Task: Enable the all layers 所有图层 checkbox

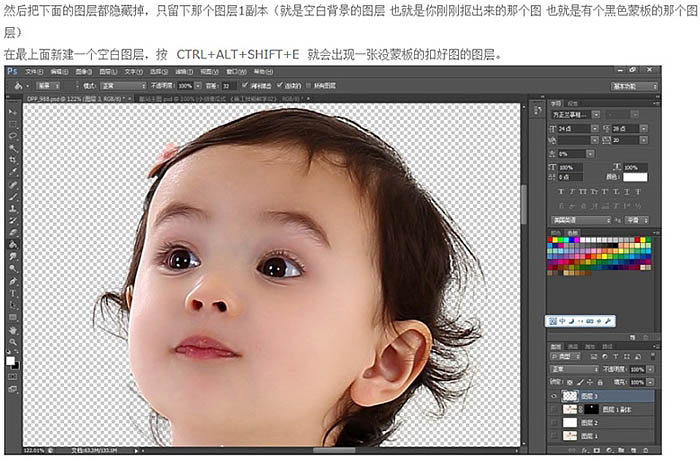Action: 308,85
